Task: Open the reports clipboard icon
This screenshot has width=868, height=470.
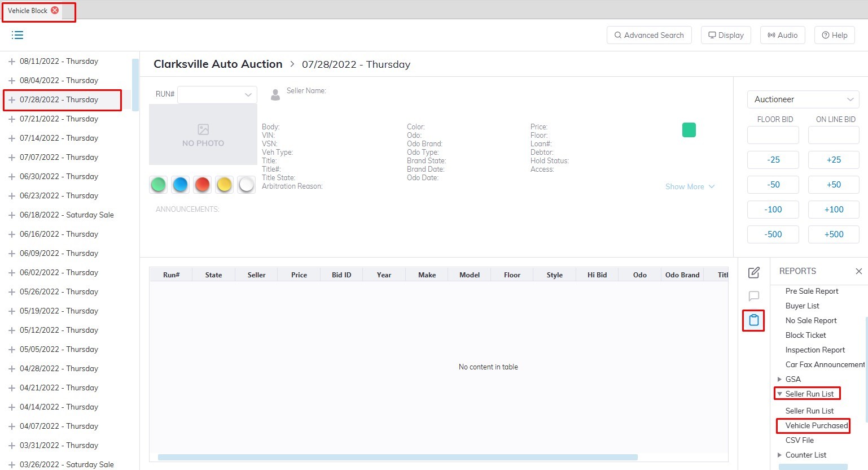Action: pos(753,320)
